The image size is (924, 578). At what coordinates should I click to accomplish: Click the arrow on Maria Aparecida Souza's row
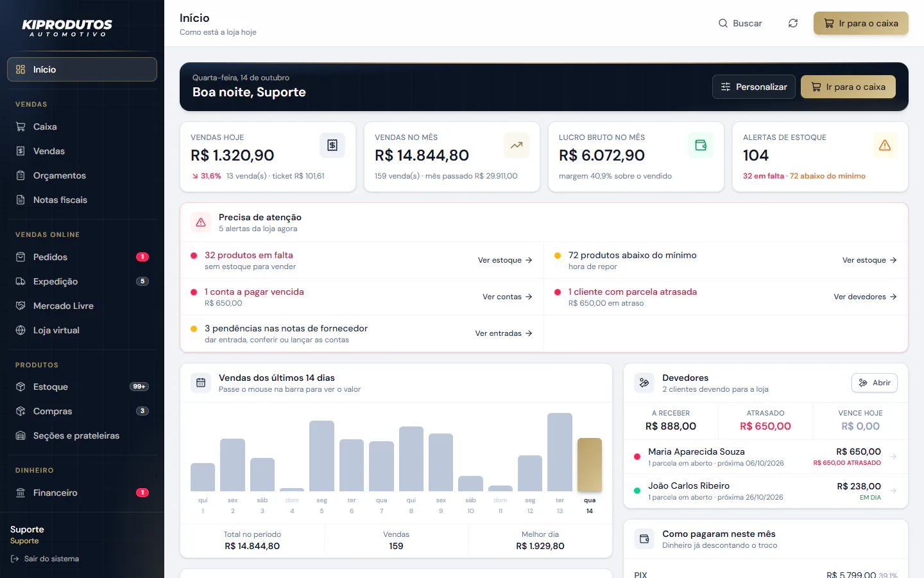pos(893,457)
